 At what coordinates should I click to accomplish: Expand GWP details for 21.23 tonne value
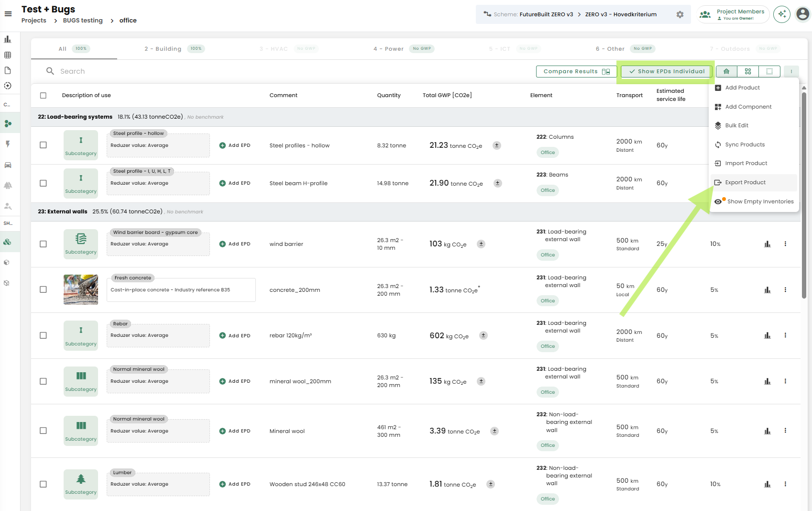click(x=497, y=145)
